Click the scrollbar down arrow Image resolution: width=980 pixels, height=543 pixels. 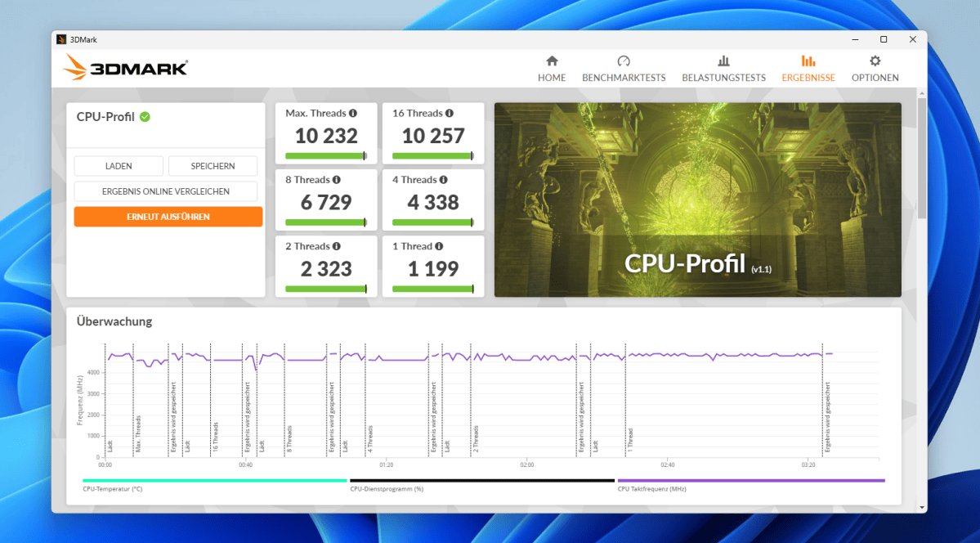click(922, 507)
